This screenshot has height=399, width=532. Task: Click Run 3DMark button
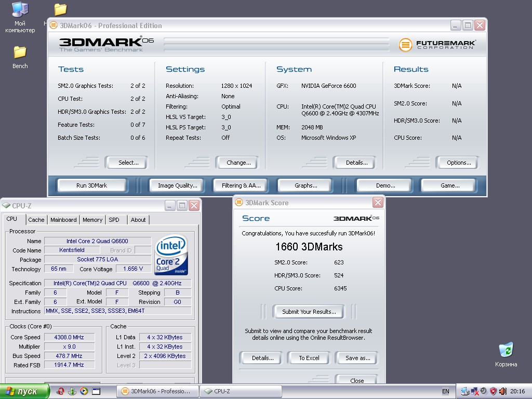tap(91, 185)
